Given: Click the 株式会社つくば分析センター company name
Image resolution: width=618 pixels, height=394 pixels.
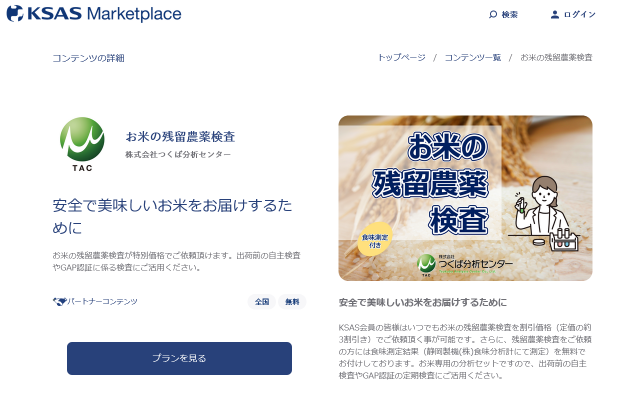Looking at the screenshot, I should [x=178, y=154].
